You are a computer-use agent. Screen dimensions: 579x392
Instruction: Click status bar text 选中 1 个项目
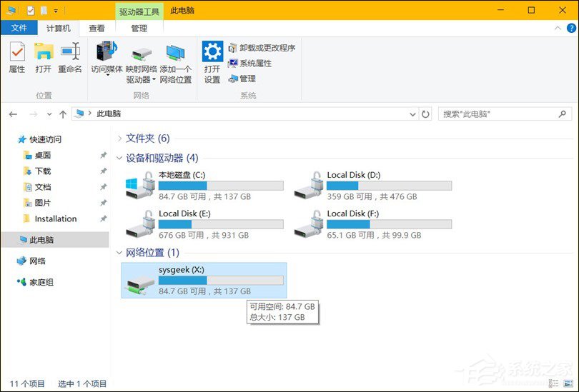(x=82, y=384)
